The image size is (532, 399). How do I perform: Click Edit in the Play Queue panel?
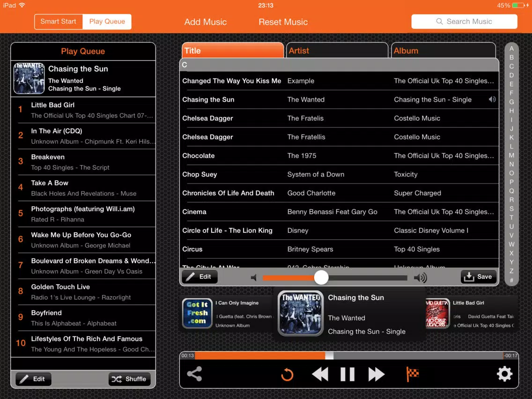pos(34,379)
